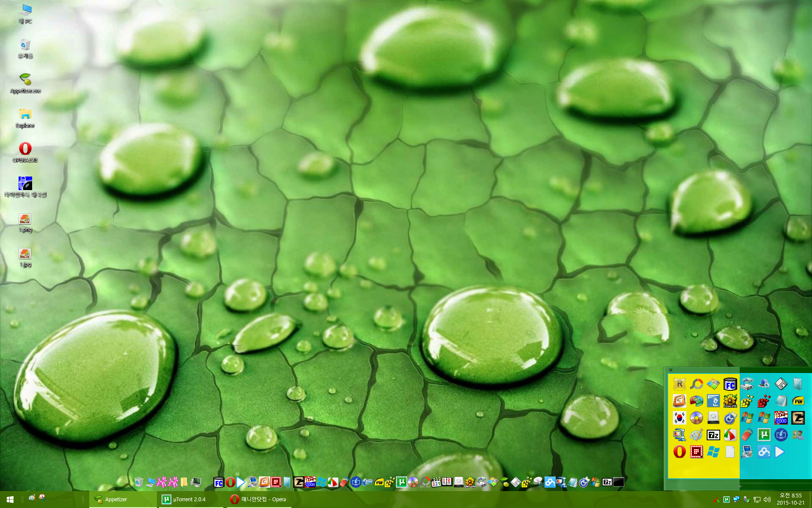Select the Explorer desktop shortcut

click(x=25, y=118)
